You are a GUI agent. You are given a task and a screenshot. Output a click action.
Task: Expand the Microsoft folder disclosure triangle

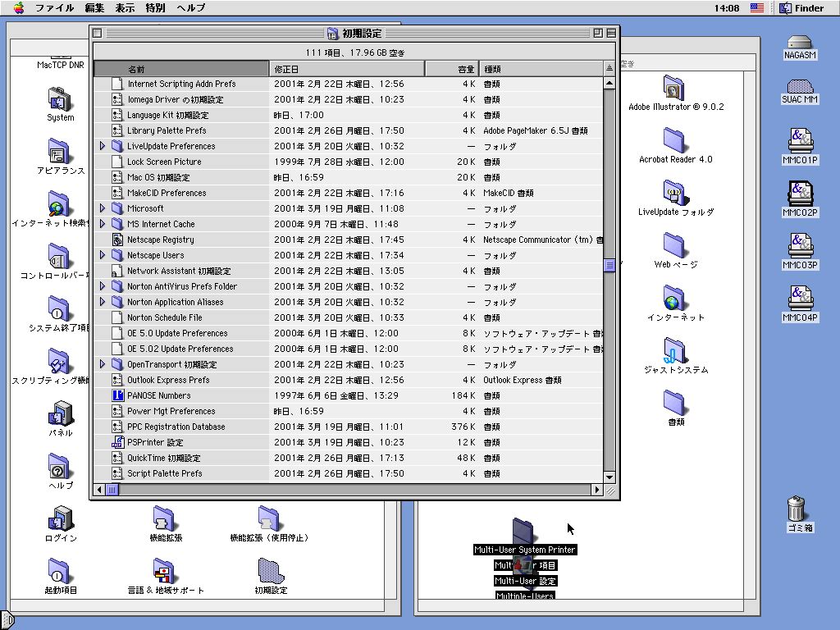103,208
